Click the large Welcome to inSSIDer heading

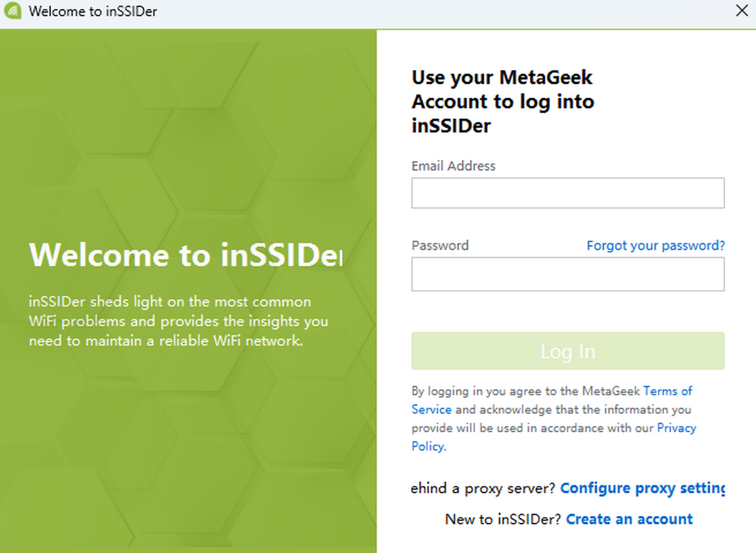click(x=185, y=254)
